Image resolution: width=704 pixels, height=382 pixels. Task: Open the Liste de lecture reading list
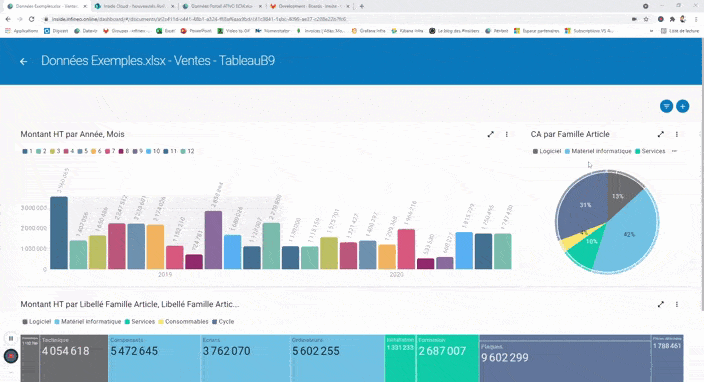680,31
